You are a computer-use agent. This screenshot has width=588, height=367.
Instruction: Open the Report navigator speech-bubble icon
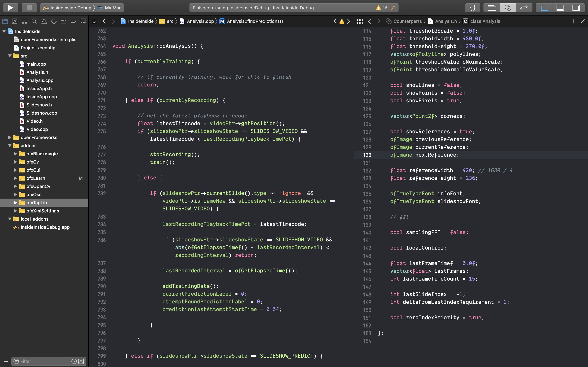click(83, 21)
